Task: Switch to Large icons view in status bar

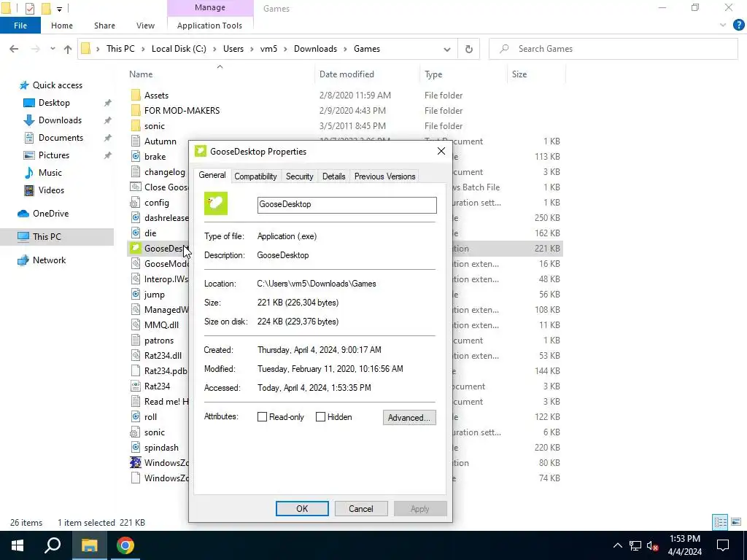Action: pyautogui.click(x=736, y=522)
